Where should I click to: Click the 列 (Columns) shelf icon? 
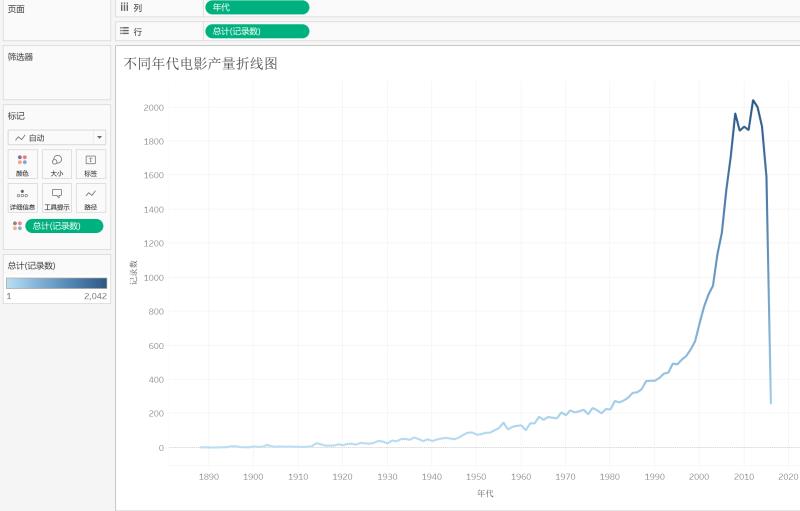coord(124,7)
